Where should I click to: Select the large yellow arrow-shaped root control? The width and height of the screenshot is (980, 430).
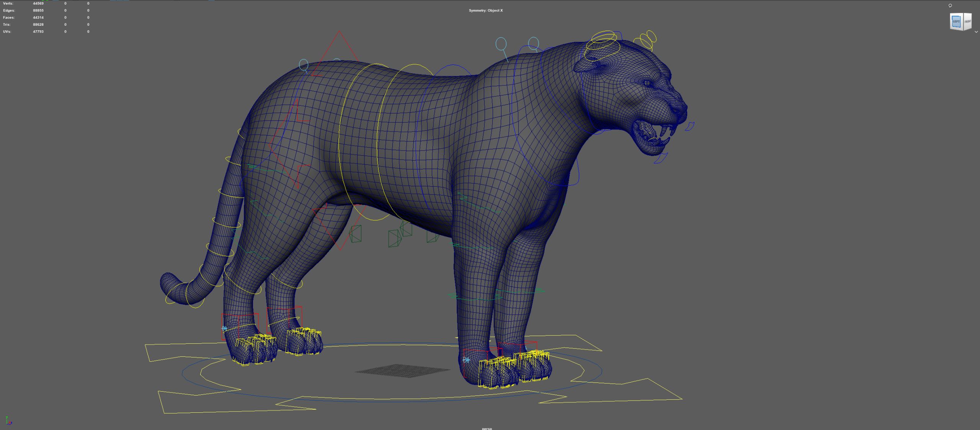click(413, 374)
